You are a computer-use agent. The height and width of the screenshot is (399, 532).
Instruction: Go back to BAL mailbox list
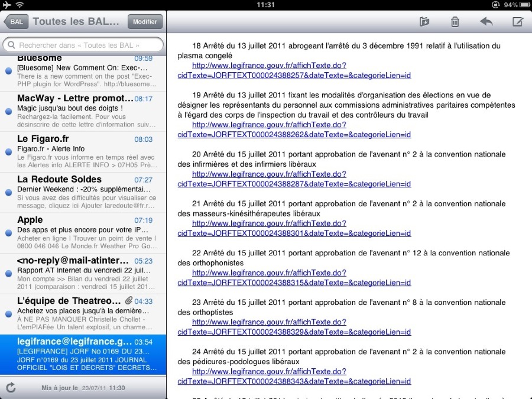point(15,22)
